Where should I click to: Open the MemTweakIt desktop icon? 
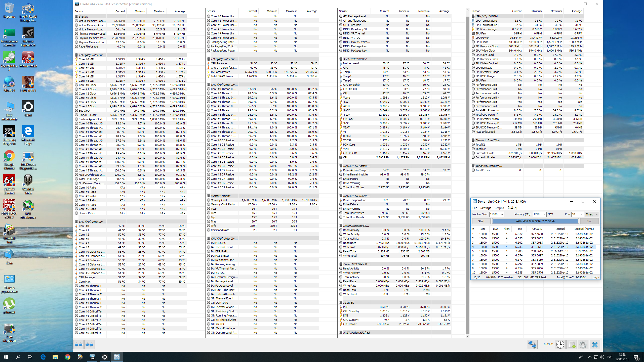pyautogui.click(x=28, y=60)
